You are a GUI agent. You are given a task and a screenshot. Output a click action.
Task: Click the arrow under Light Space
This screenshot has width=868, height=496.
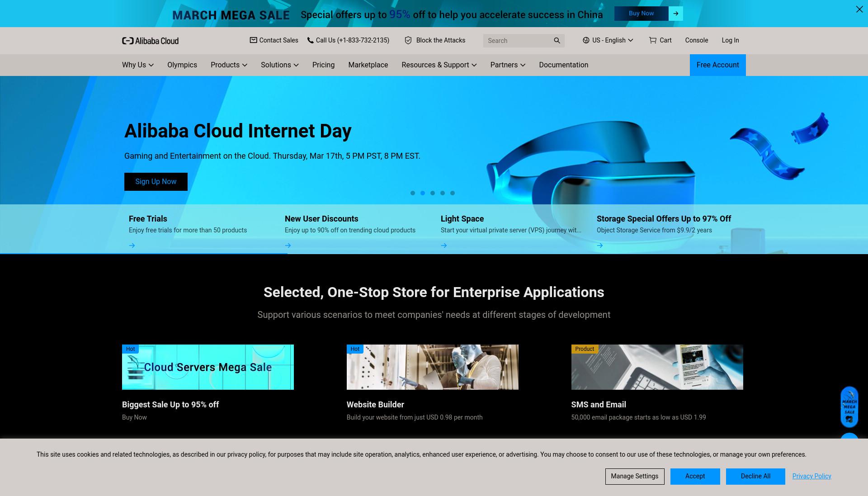pyautogui.click(x=444, y=246)
